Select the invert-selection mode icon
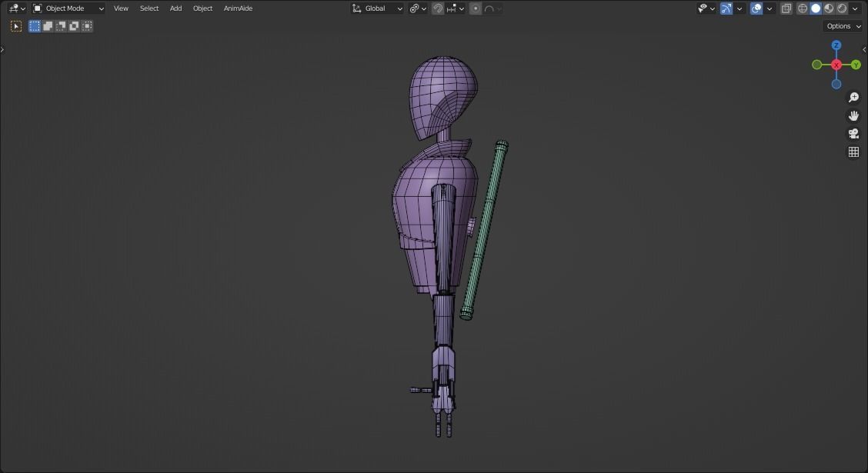868x473 pixels. [74, 26]
